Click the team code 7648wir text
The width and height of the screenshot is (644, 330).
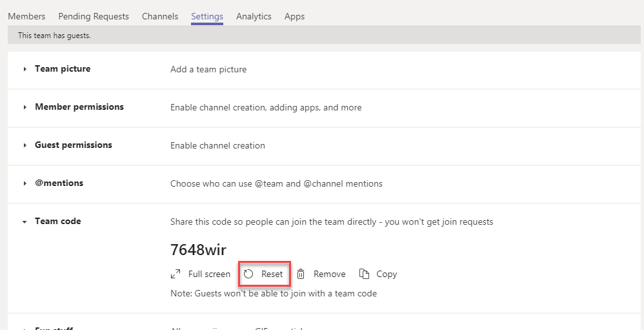(198, 250)
